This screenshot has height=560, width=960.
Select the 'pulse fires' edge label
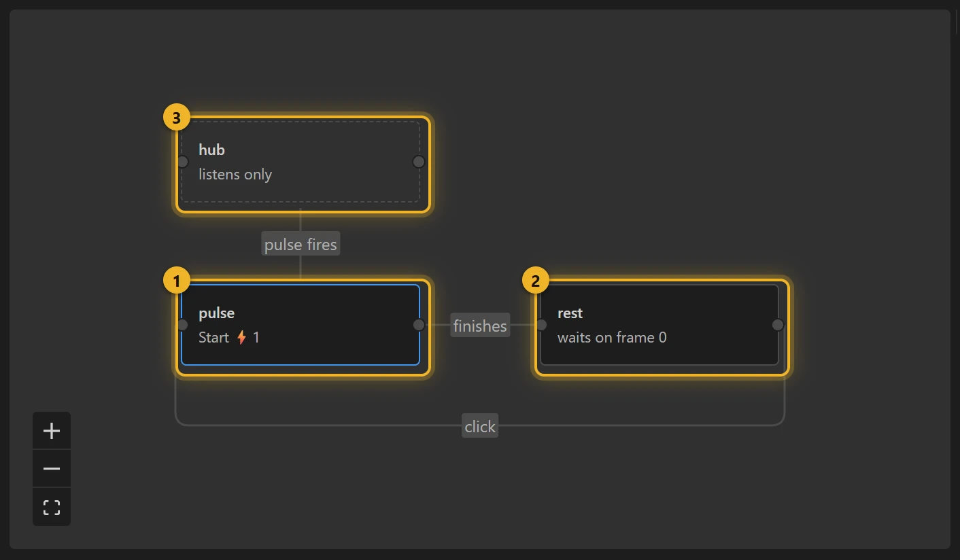(301, 244)
